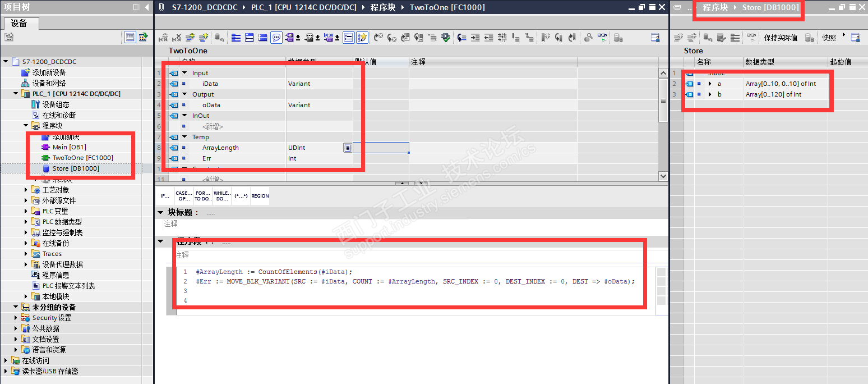Image resolution: width=868 pixels, height=384 pixels.
Task: Expand array a in Store DB
Action: click(x=710, y=84)
